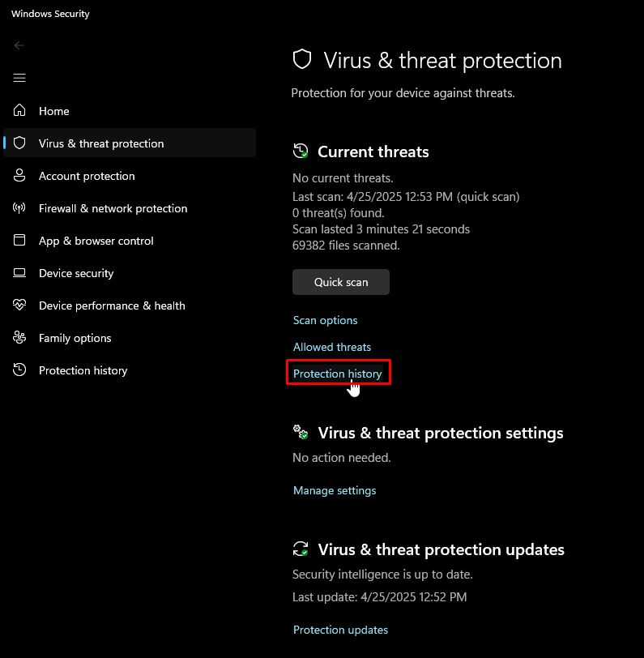Select Device performance & health
644x658 pixels.
point(112,305)
